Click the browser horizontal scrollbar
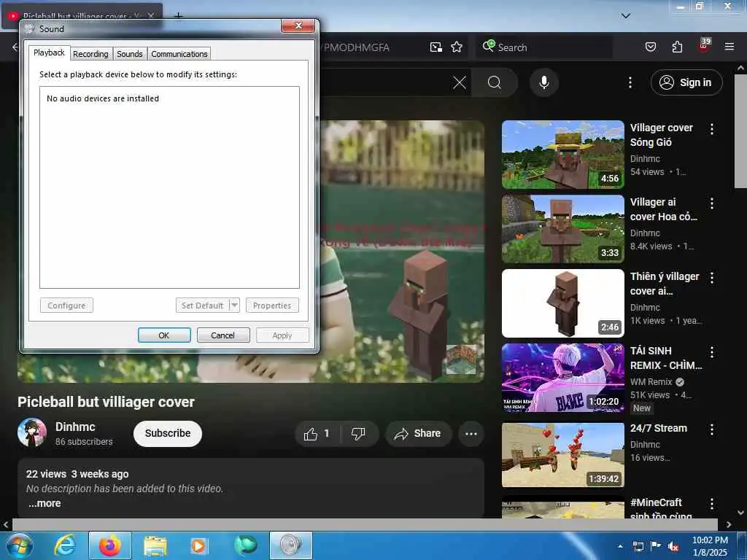747x560 pixels. [x=365, y=524]
